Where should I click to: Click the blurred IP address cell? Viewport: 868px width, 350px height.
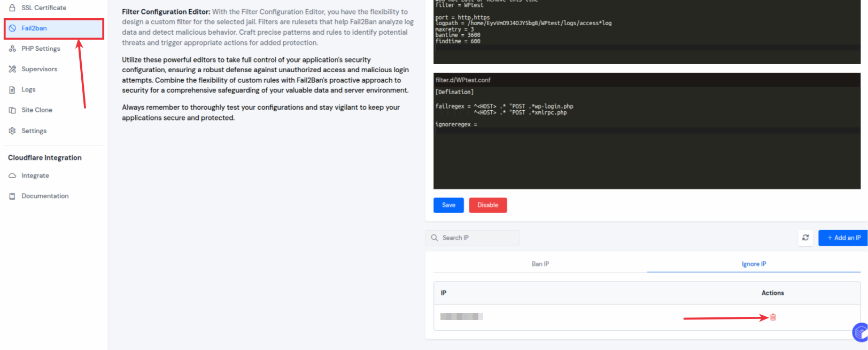(462, 317)
